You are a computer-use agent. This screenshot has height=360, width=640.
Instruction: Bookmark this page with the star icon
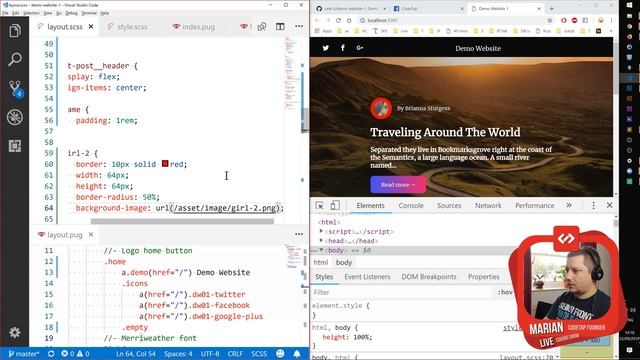click(x=549, y=20)
